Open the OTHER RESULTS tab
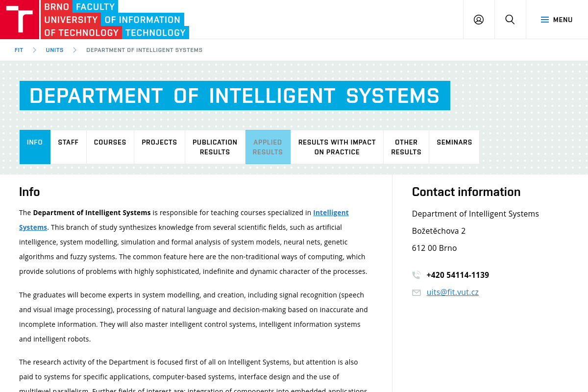The image size is (588, 392). pyautogui.click(x=406, y=147)
